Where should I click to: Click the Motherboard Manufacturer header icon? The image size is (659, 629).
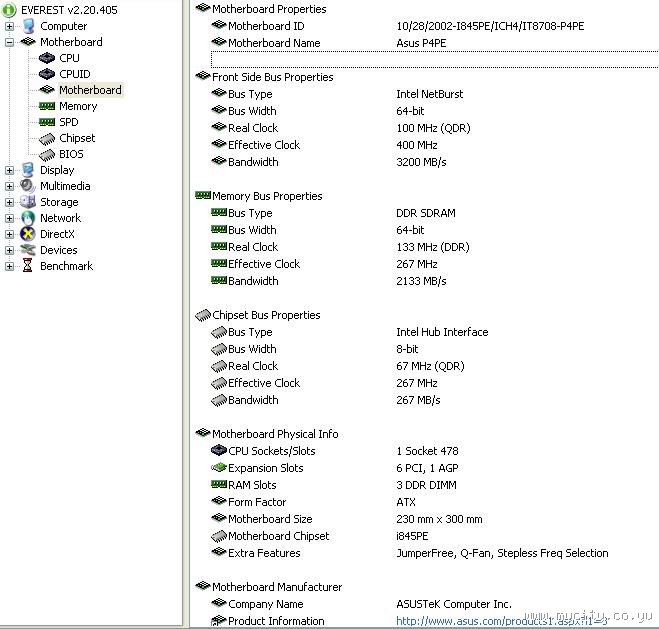point(203,585)
